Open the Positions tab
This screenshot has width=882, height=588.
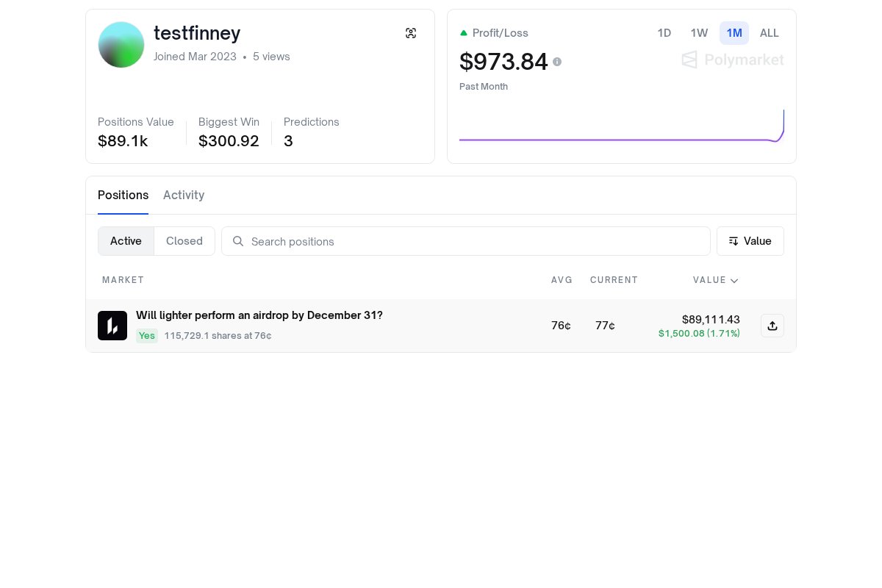pyautogui.click(x=123, y=195)
